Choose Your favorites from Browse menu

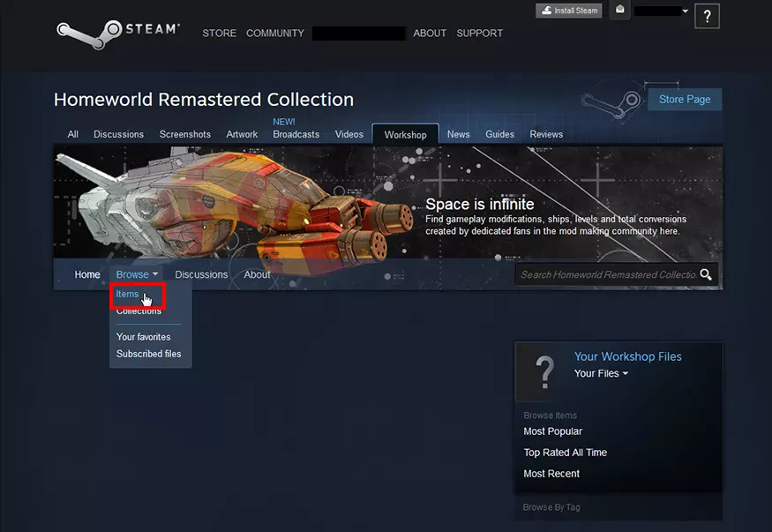pos(143,337)
